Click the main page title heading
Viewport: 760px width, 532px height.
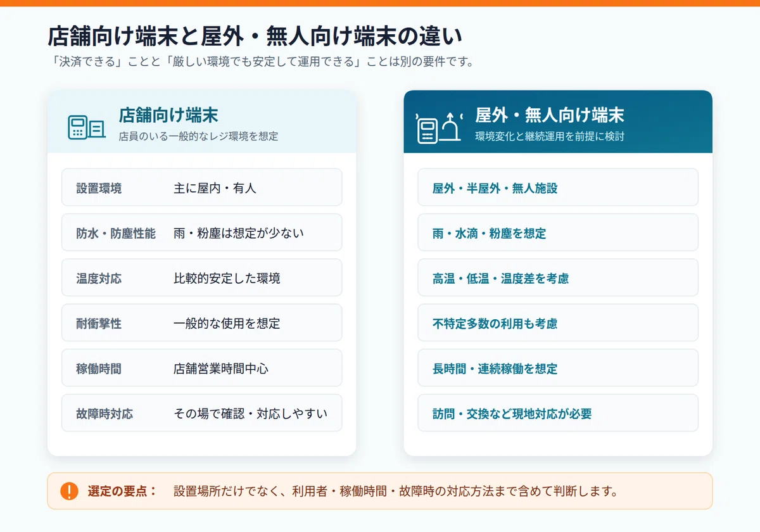click(255, 37)
